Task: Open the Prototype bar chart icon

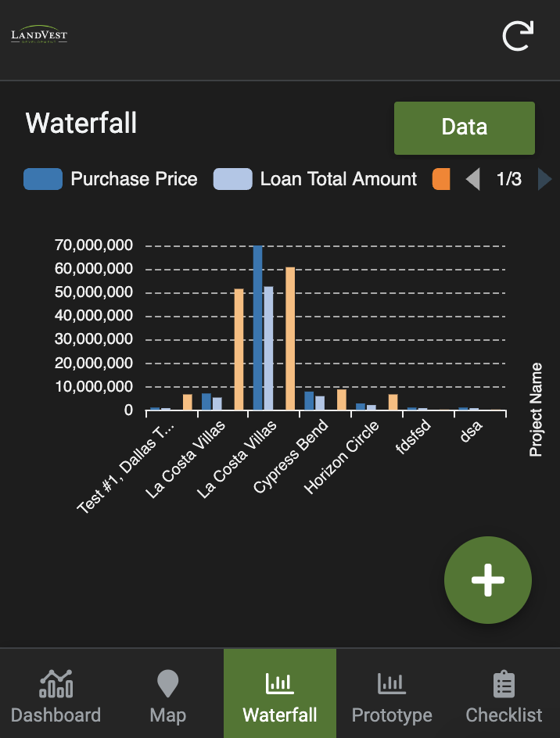Action: pos(392,684)
